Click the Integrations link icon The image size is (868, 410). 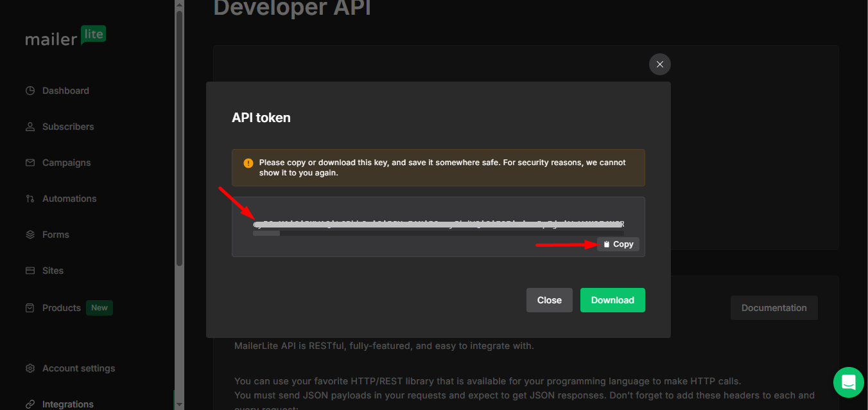[30, 404]
